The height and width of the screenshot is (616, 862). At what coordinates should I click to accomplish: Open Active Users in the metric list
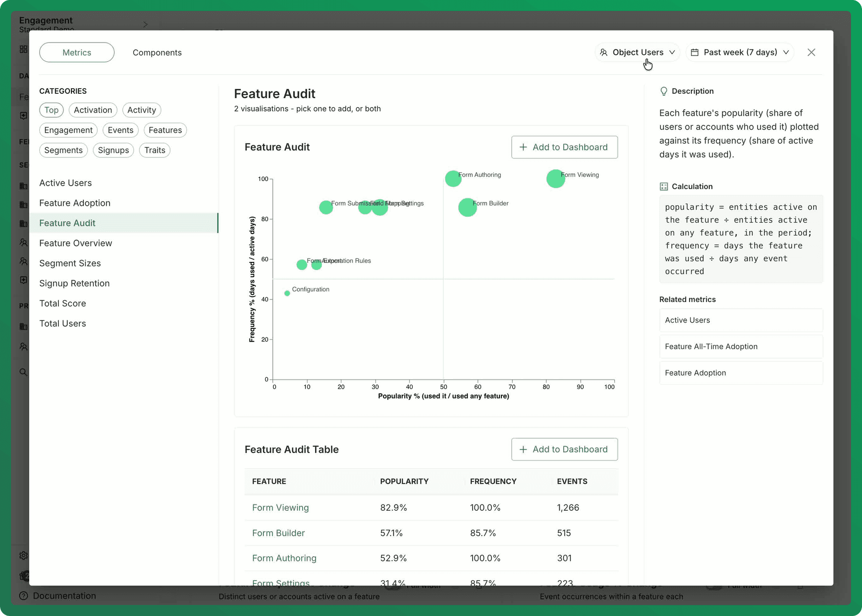coord(124,183)
